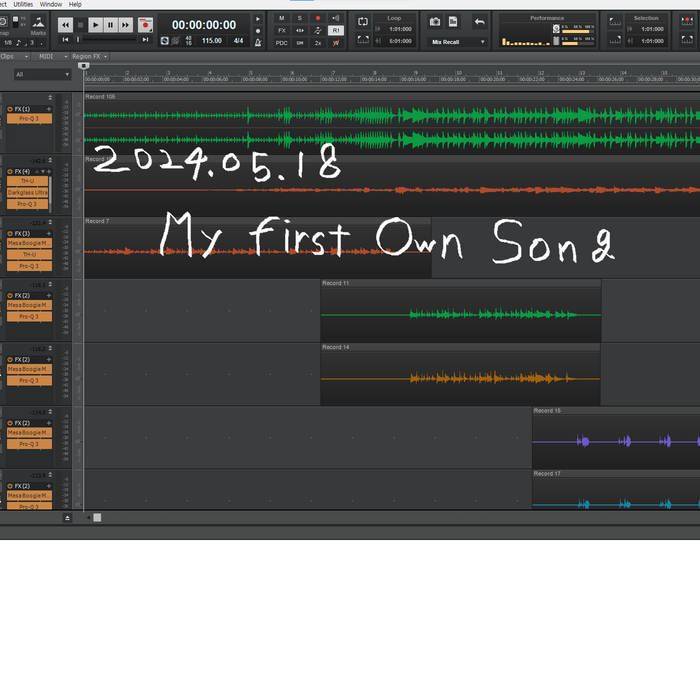This screenshot has height=700, width=700.
Task: Toggle the PDC override button
Action: [281, 43]
